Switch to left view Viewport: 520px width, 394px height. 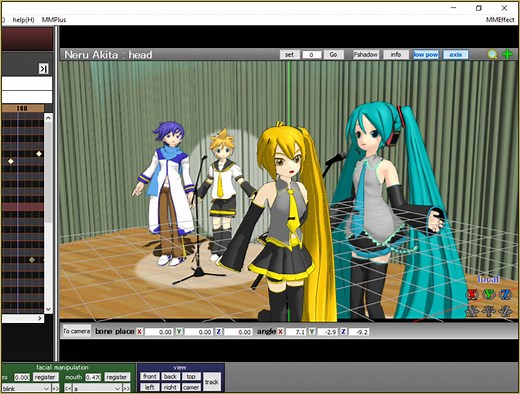(x=149, y=387)
